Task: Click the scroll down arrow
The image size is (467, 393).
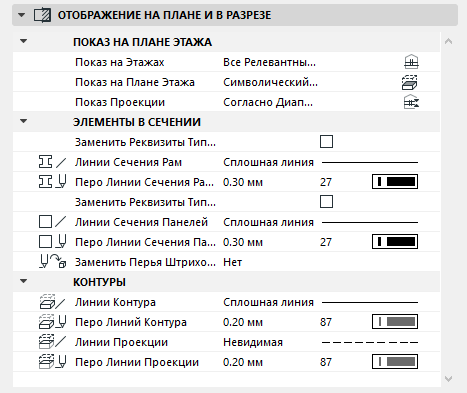Action: pos(448,379)
